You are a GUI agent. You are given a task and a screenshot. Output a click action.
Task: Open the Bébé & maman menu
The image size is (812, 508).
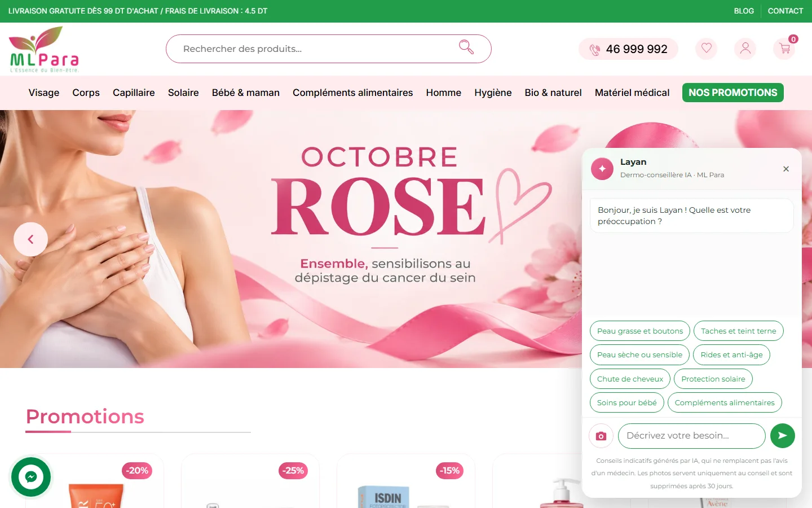(x=246, y=93)
